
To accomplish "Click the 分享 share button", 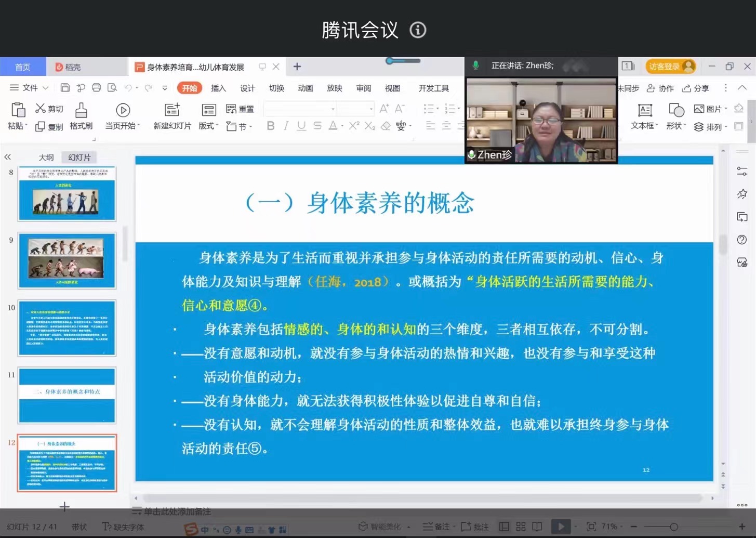I will coord(696,88).
